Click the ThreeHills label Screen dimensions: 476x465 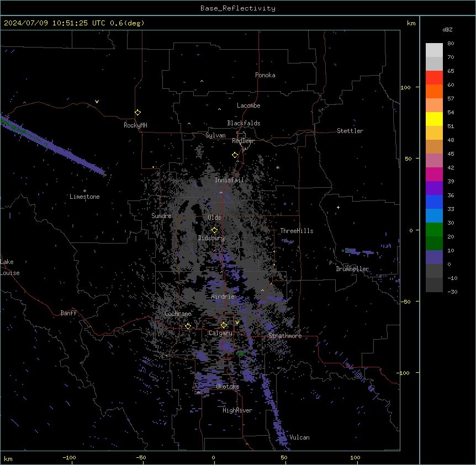297,231
